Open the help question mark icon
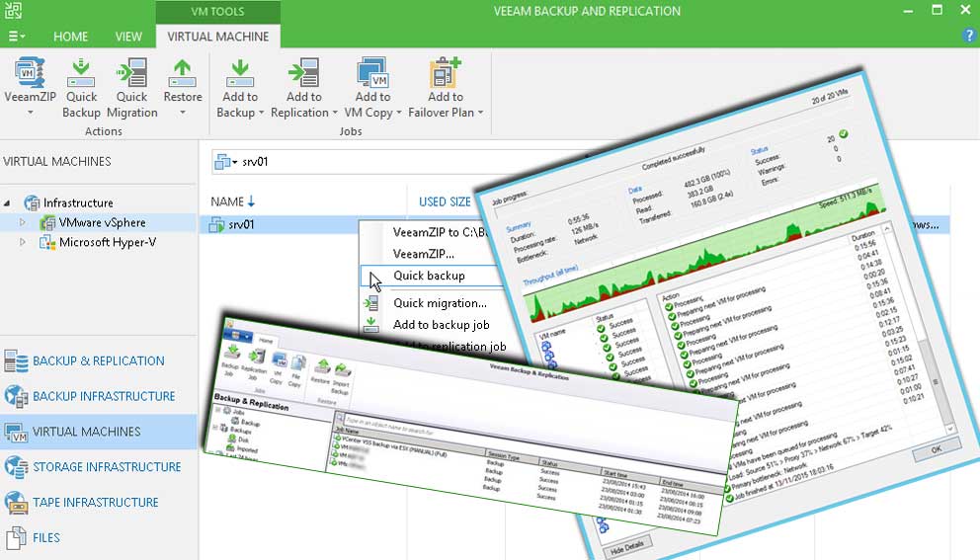 969,37
